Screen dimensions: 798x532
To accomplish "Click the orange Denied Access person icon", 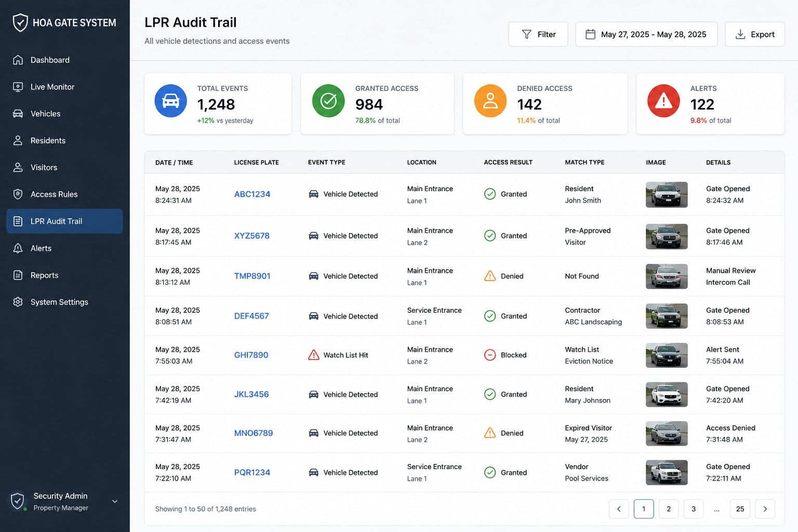I will pos(490,101).
